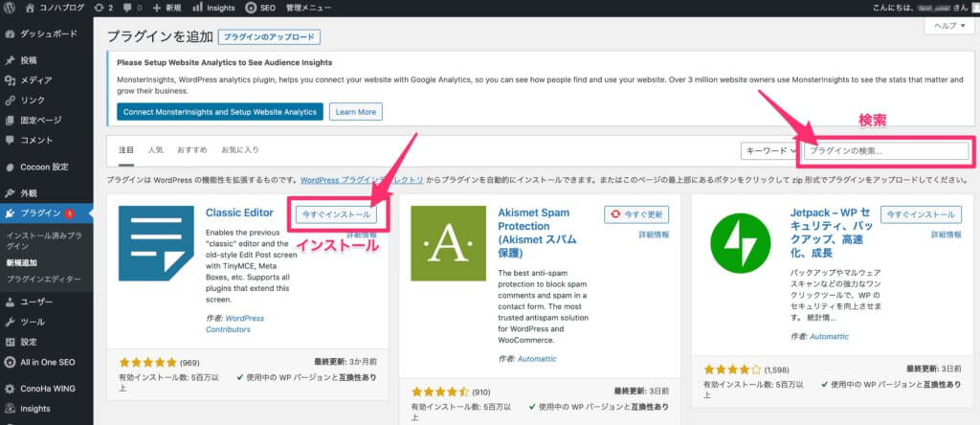
Task: Select 新規追加 in the plugin submenu
Action: [22, 263]
